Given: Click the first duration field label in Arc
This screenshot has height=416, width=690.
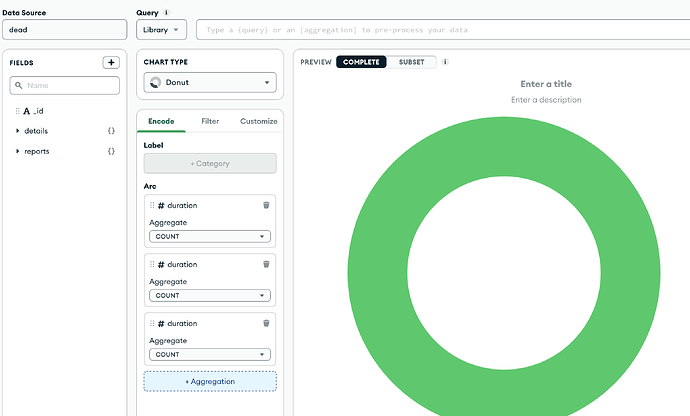Looking at the screenshot, I should click(182, 205).
